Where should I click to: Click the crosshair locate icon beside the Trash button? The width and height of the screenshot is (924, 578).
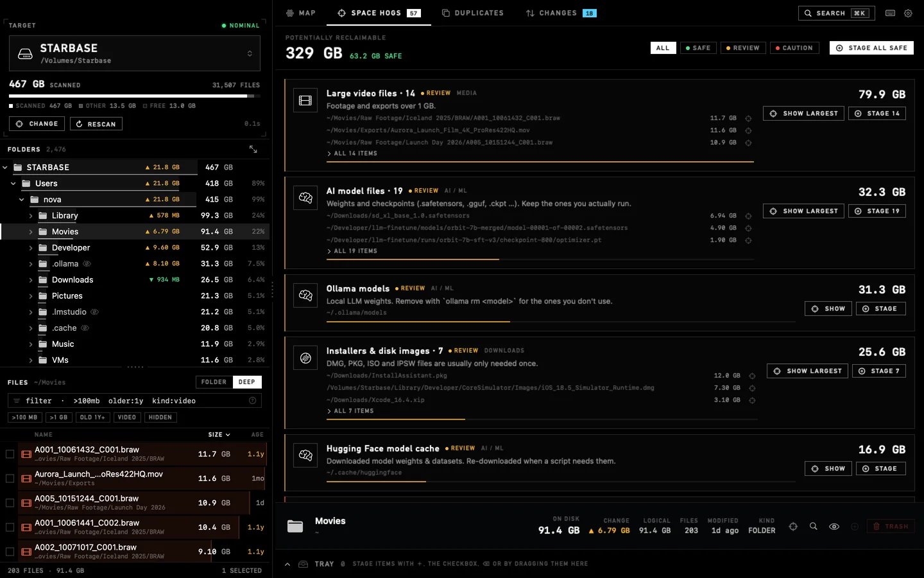tap(793, 527)
